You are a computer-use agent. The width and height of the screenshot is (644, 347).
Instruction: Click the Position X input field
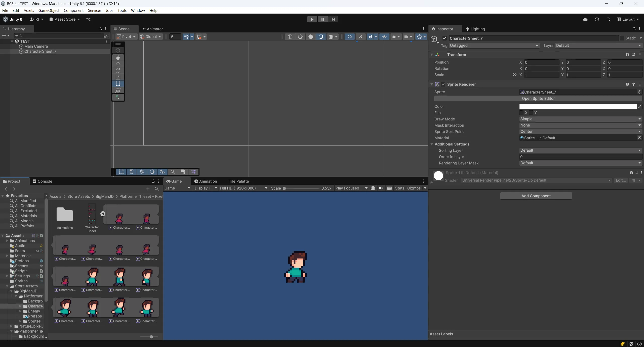542,62
